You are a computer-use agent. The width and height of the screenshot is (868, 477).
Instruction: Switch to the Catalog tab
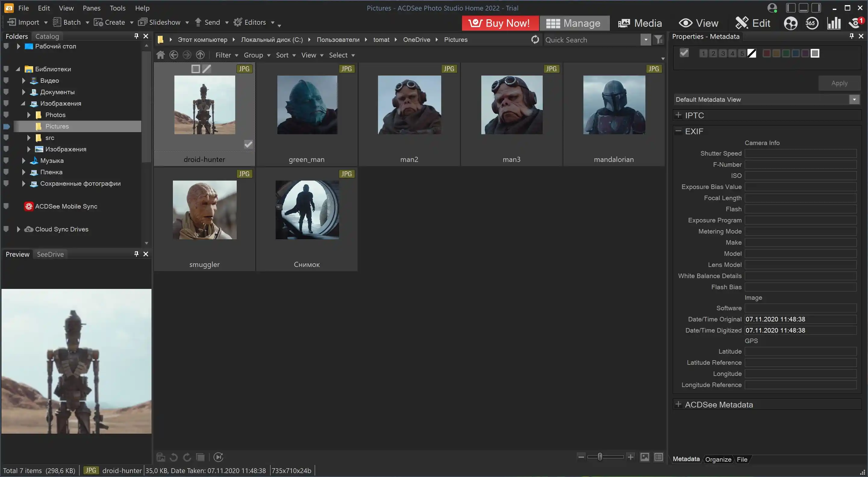coord(47,36)
